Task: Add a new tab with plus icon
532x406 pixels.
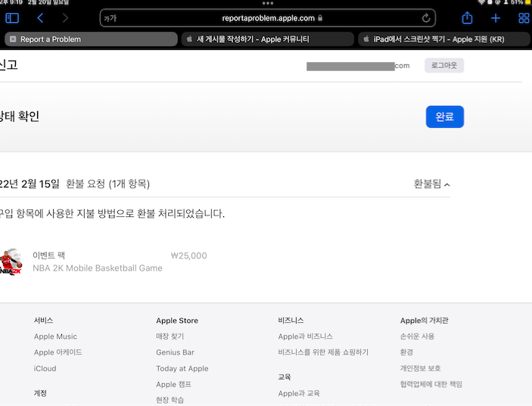Action: [x=496, y=18]
